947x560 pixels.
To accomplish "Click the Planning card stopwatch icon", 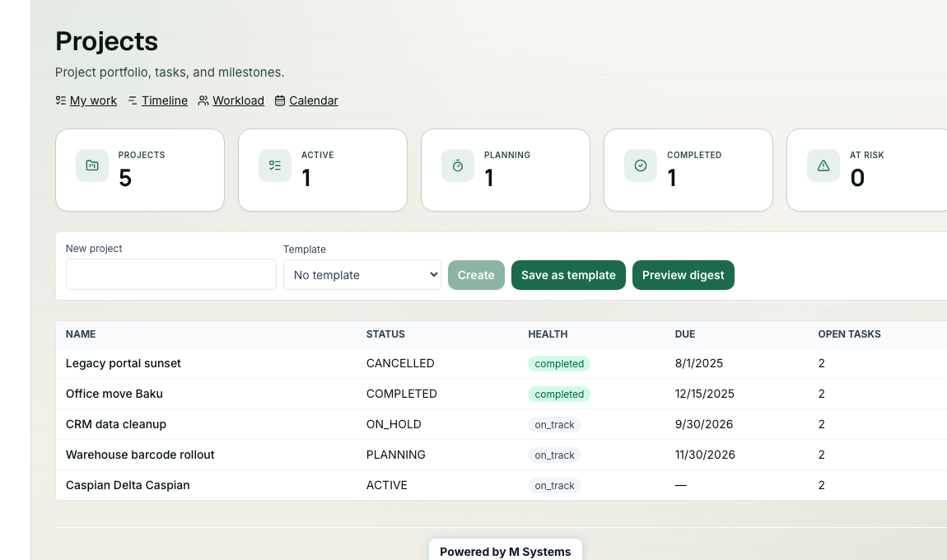I will point(458,166).
